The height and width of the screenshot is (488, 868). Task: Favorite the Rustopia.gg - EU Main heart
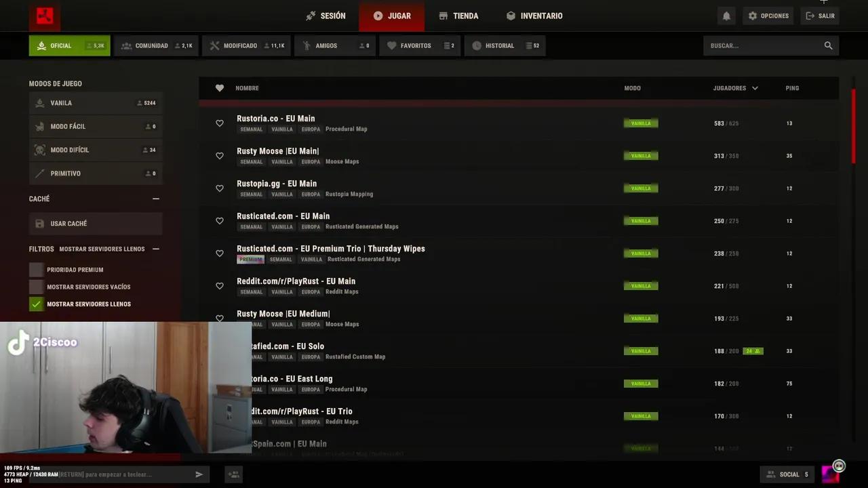click(220, 188)
